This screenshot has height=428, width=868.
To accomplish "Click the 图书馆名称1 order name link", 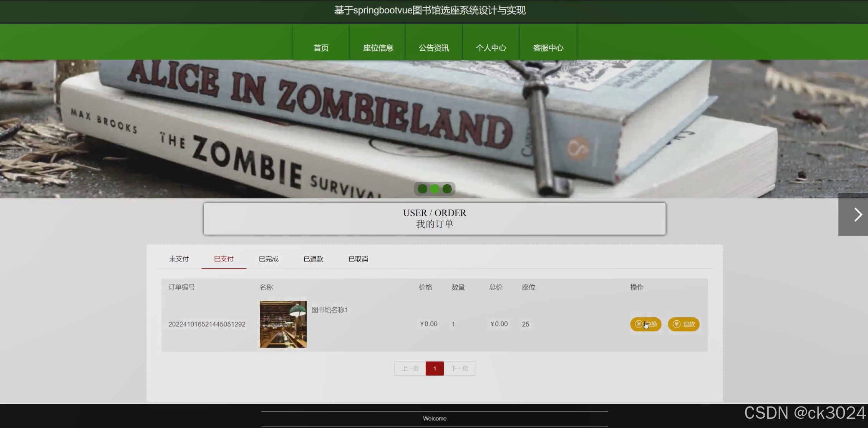I will point(329,310).
